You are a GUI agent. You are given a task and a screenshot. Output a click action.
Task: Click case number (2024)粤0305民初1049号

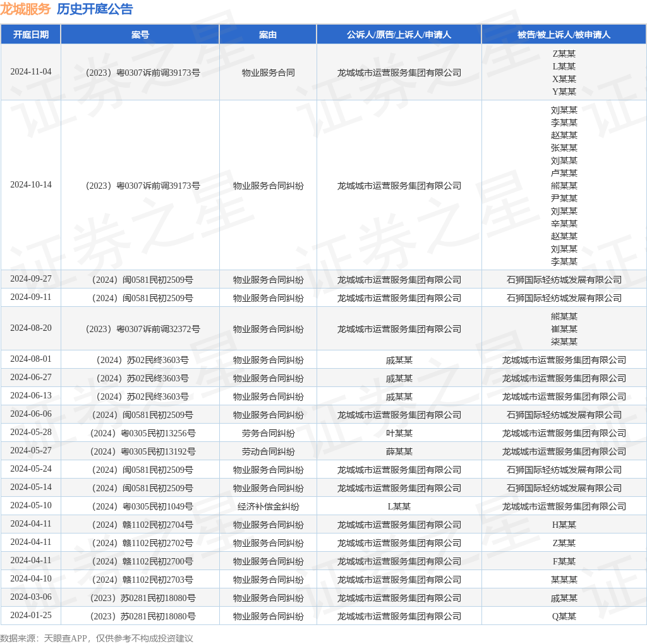click(143, 506)
